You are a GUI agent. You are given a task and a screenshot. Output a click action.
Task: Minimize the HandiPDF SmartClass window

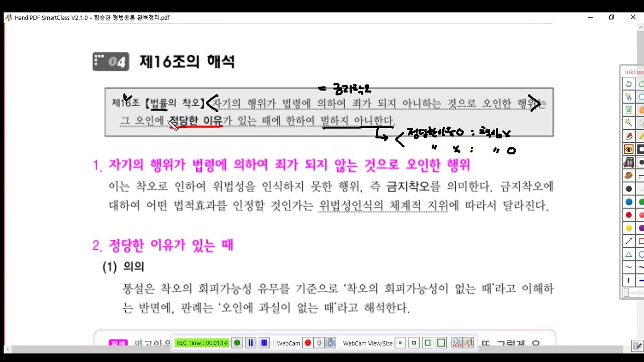[590, 17]
